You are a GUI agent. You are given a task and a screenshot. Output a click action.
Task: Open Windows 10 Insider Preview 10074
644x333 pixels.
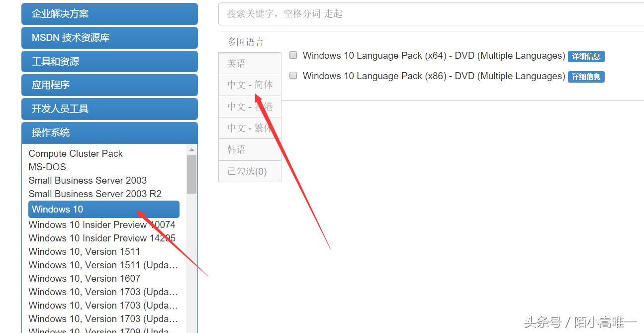pos(102,225)
